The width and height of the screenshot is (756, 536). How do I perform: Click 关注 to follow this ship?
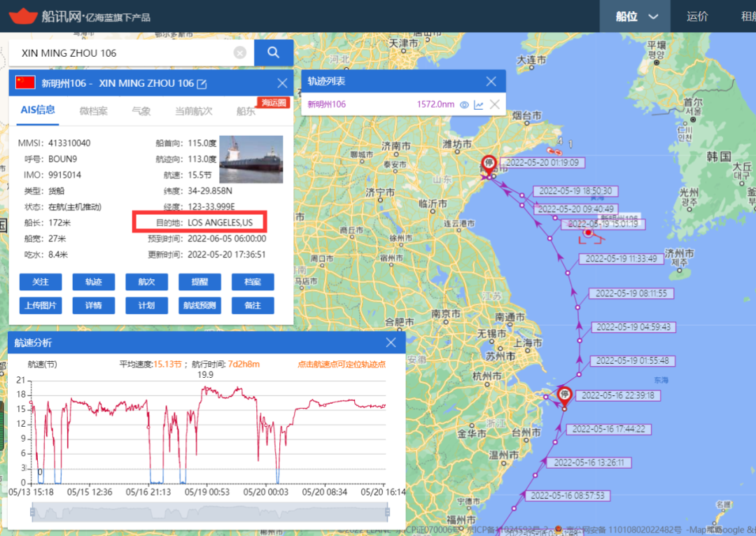click(x=41, y=282)
